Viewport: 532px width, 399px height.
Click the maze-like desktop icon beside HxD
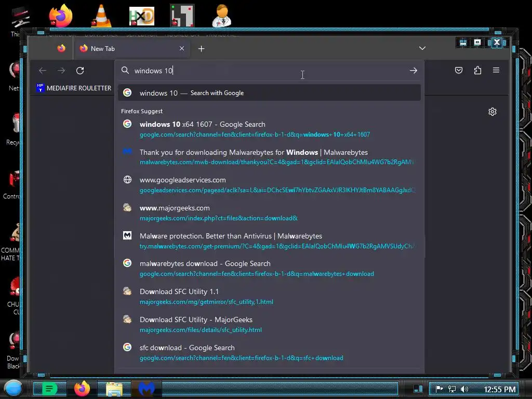pyautogui.click(x=182, y=15)
